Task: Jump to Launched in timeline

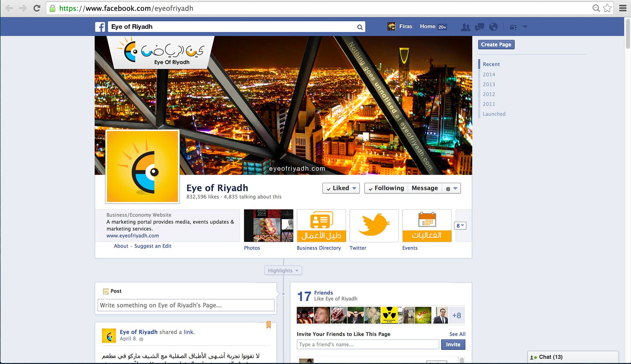Action: [494, 114]
